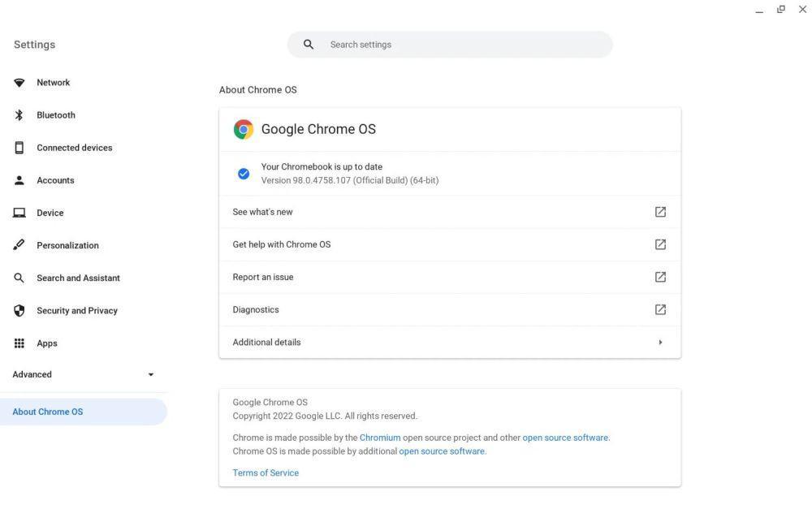Expand Additional details chevron
The height and width of the screenshot is (509, 812).
(x=660, y=343)
